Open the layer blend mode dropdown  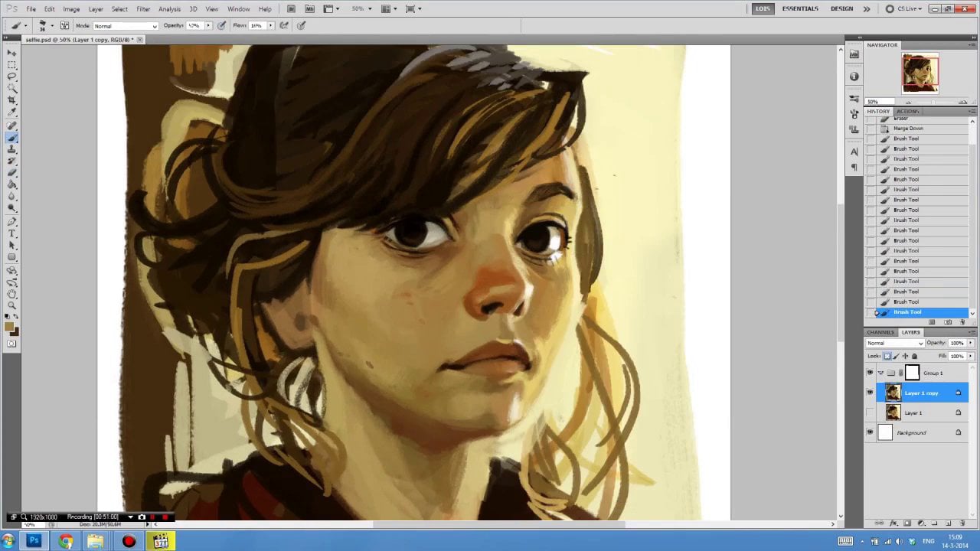[895, 343]
